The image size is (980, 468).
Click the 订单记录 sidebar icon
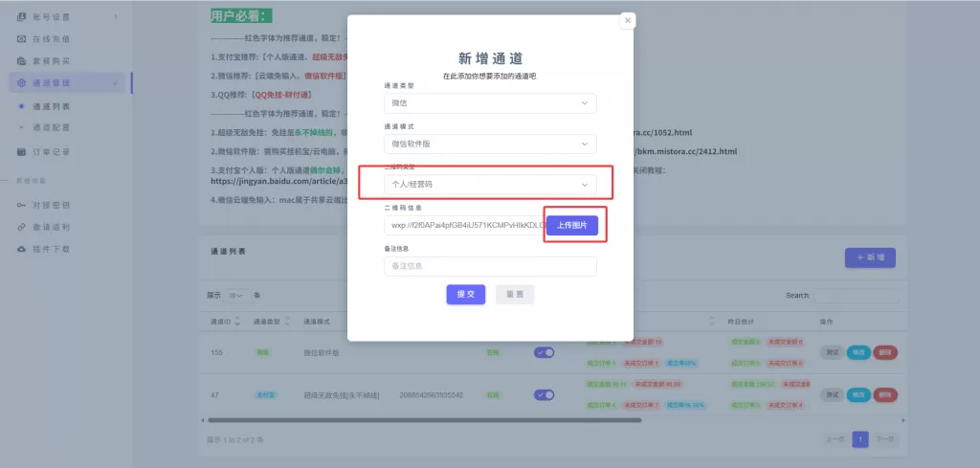click(x=21, y=152)
